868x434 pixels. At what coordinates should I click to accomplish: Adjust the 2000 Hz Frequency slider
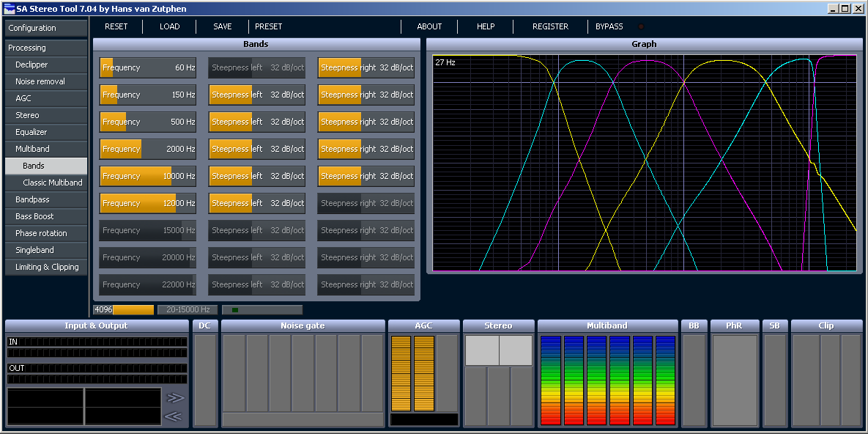tap(148, 149)
